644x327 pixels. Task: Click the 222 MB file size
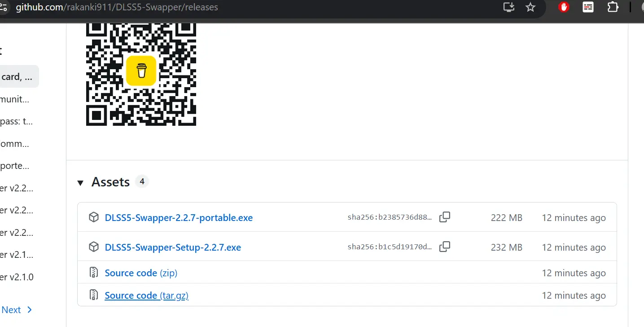click(507, 218)
